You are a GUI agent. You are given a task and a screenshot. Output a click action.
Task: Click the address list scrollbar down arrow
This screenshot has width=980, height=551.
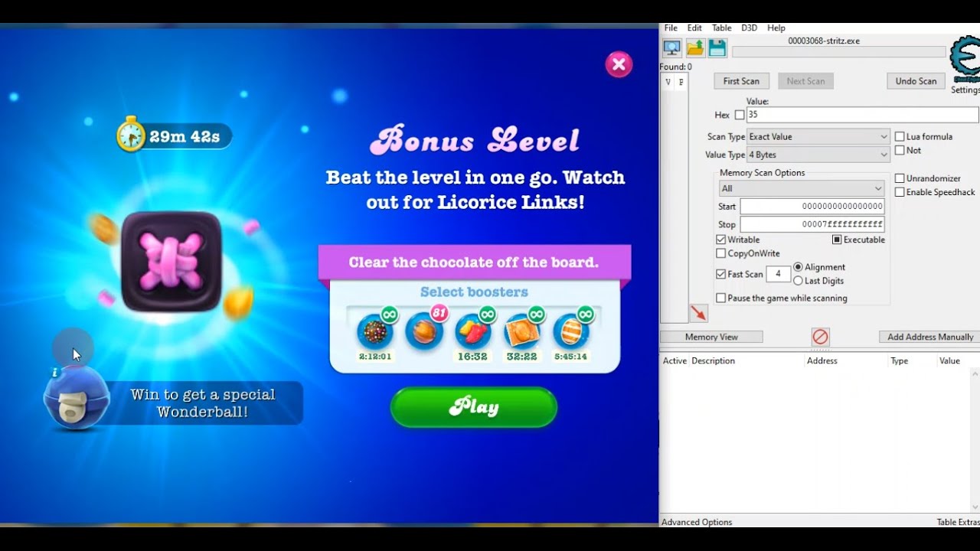click(x=975, y=507)
